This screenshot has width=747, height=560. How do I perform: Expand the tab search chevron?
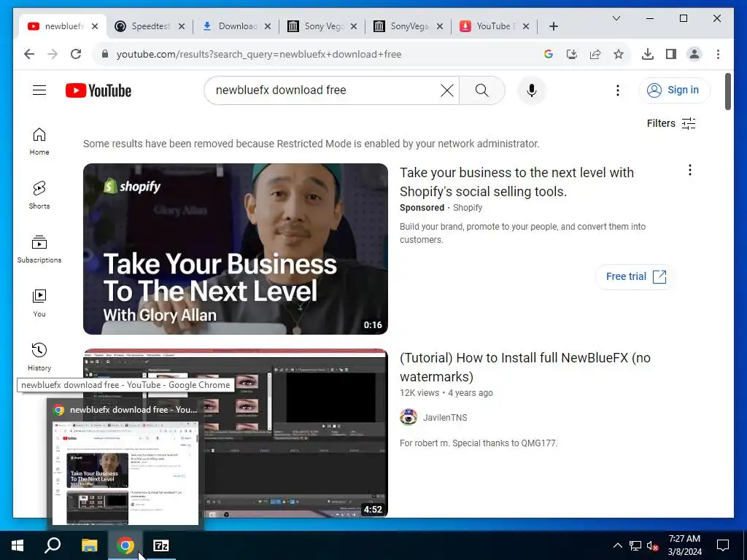coord(616,18)
